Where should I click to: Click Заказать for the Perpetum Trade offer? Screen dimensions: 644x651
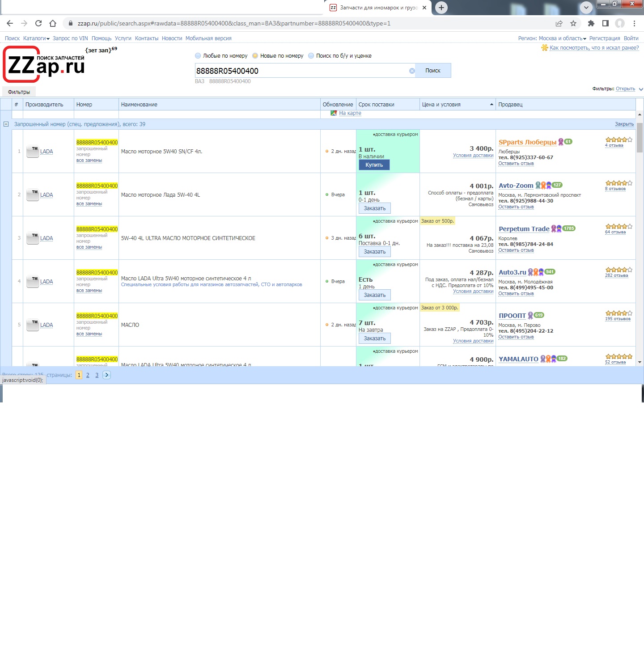click(x=375, y=252)
